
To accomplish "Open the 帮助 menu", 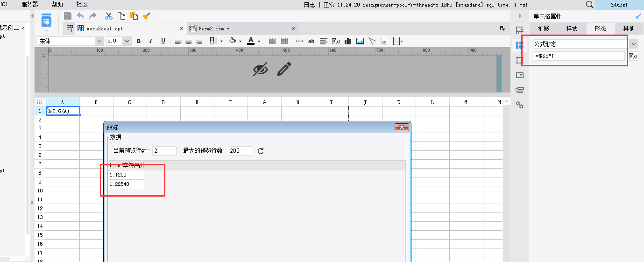I will point(57,4).
